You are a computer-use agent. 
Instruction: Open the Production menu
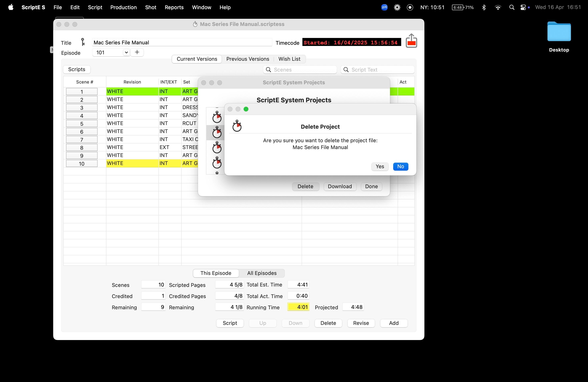coord(123,7)
